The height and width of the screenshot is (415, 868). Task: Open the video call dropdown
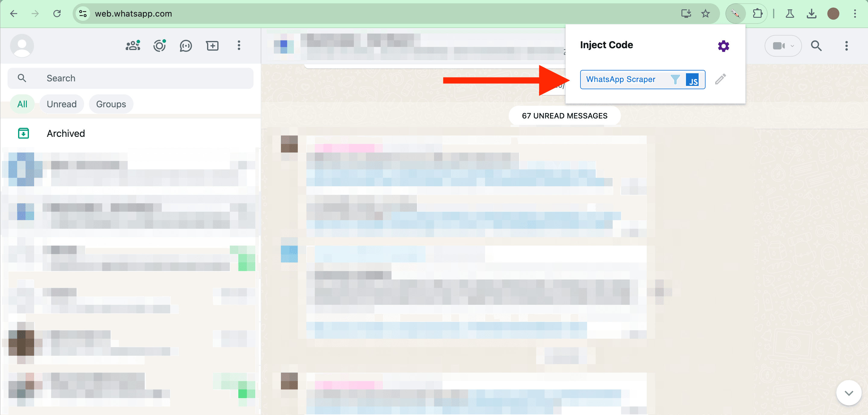[x=782, y=46]
